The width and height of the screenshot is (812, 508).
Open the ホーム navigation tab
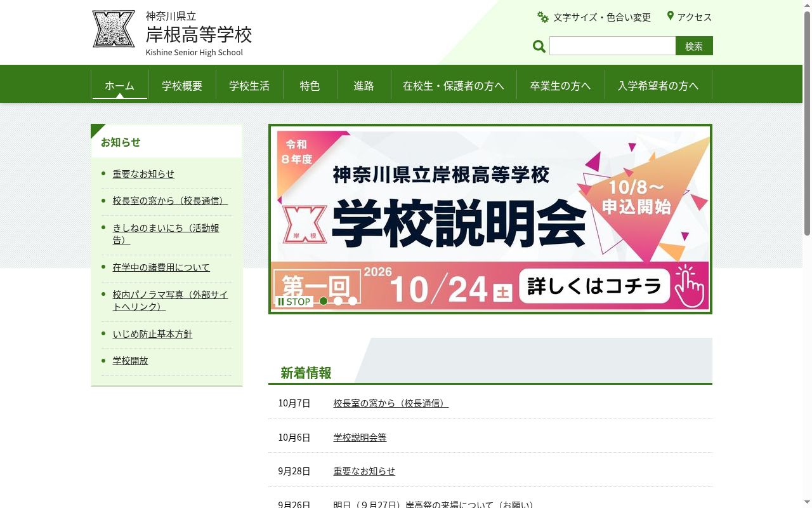[x=120, y=86]
